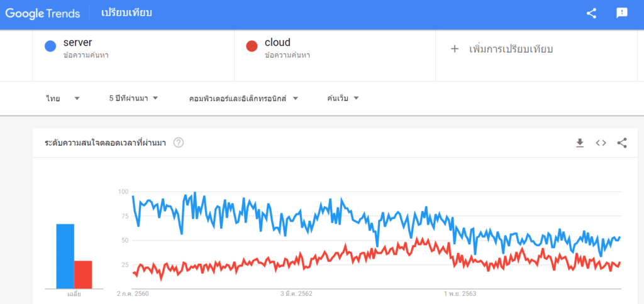Click the plus icon to add comparison
The width and height of the screenshot is (644, 304).
click(454, 49)
